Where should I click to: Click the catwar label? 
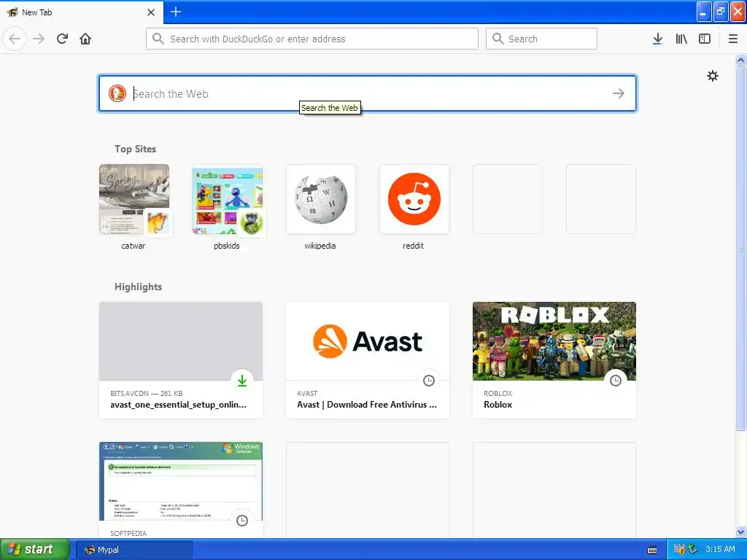pos(133,246)
